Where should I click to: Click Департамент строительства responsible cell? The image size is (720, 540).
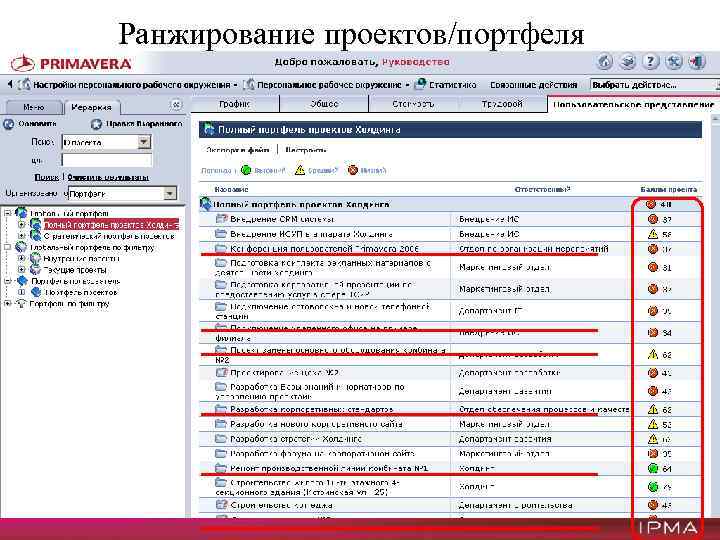515,505
